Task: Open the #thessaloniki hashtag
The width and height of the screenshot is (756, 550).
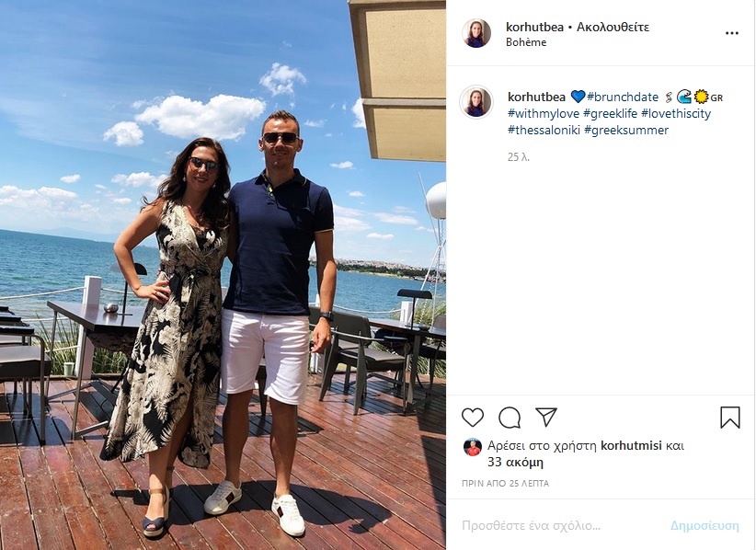Action: (x=544, y=131)
